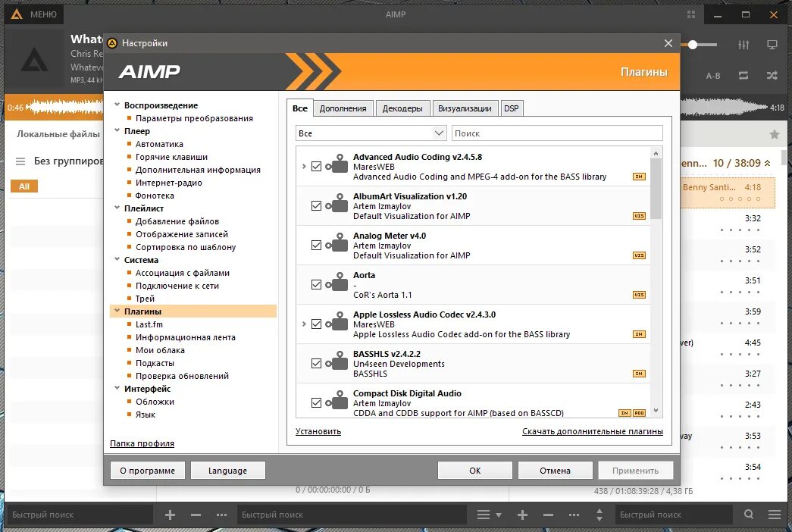Screen dimensions: 792x532
Task: Open the AIMP МЕНЮ main menu
Action: tap(34, 14)
